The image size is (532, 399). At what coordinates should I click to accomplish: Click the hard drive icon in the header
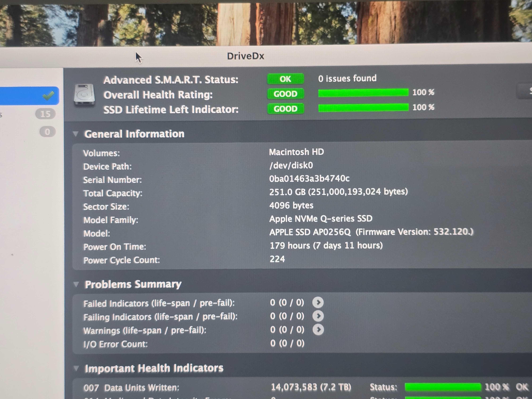84,95
